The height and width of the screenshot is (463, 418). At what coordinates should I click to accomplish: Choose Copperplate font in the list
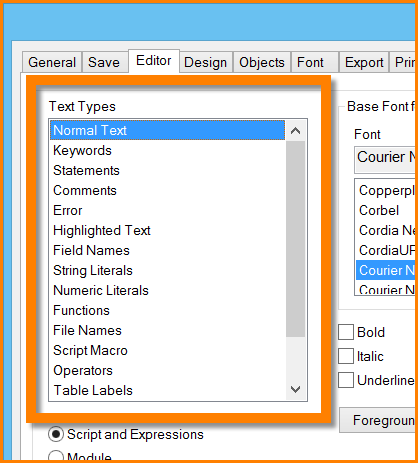click(387, 190)
